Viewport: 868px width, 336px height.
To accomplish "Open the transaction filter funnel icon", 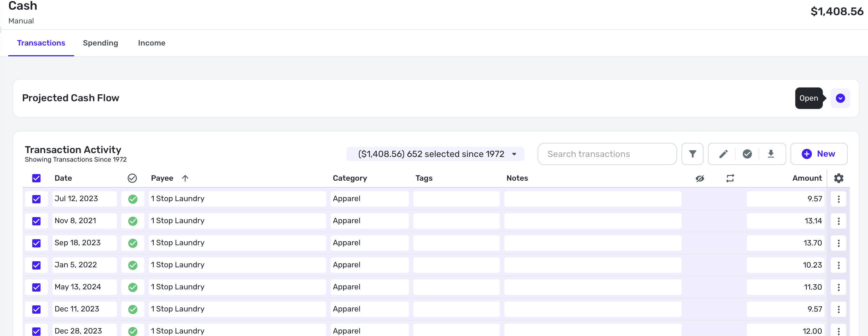I will pos(692,154).
